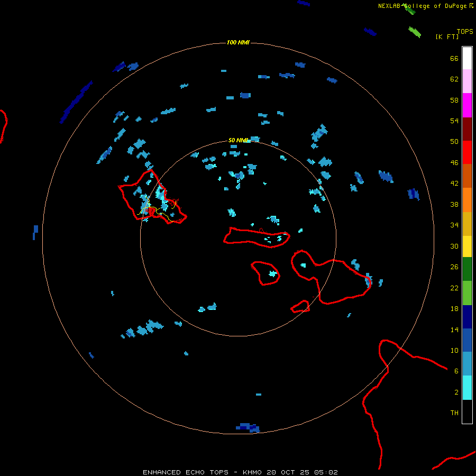Click the medium blue legend swatch
The width and height of the screenshot is (476, 476).
[x=467, y=340]
